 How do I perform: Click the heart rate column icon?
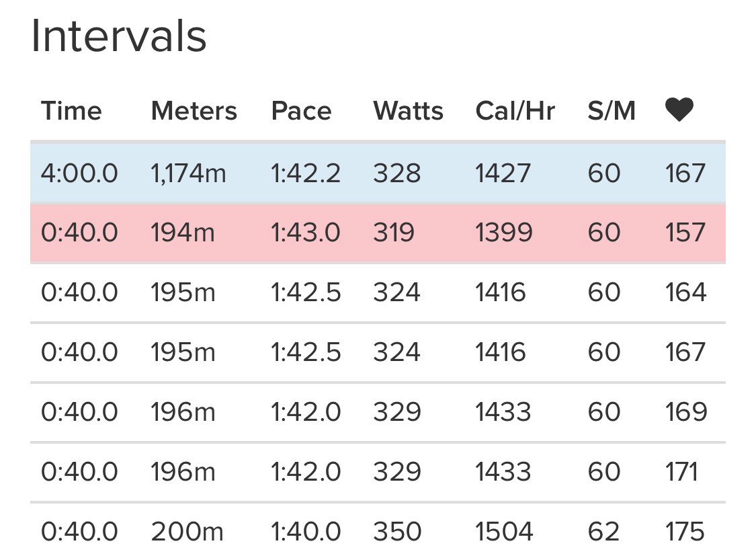tap(679, 110)
